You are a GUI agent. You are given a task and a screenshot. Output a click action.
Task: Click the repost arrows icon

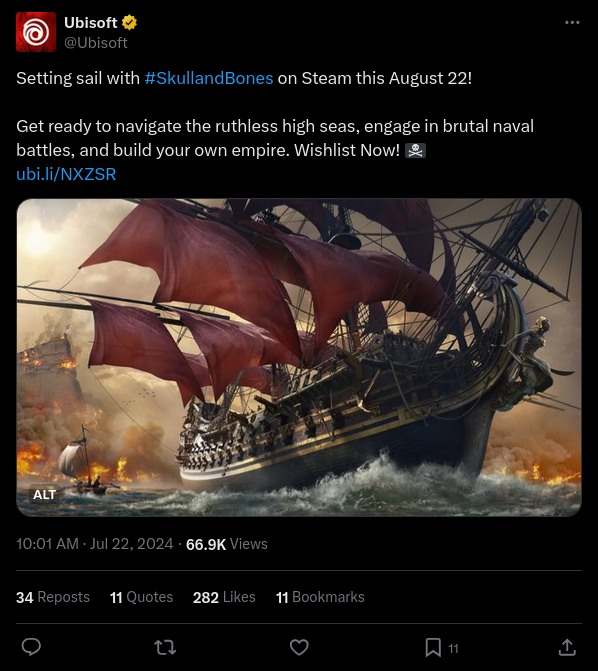165,647
